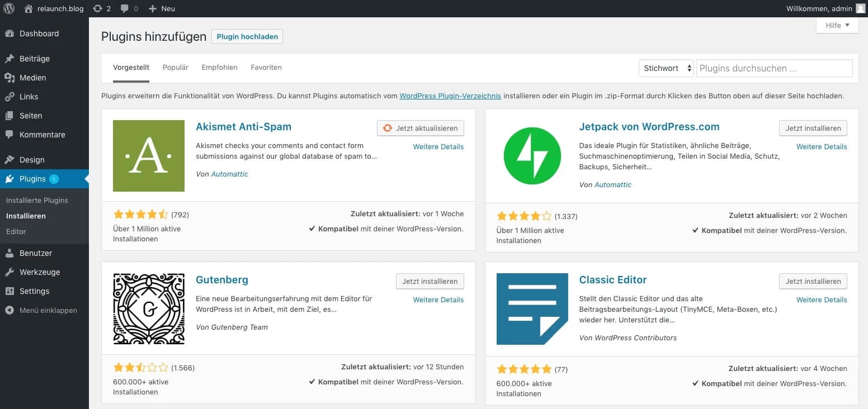Click the green Jetpack plugin icon
Viewport: 868px width, 409px height.
tap(532, 156)
